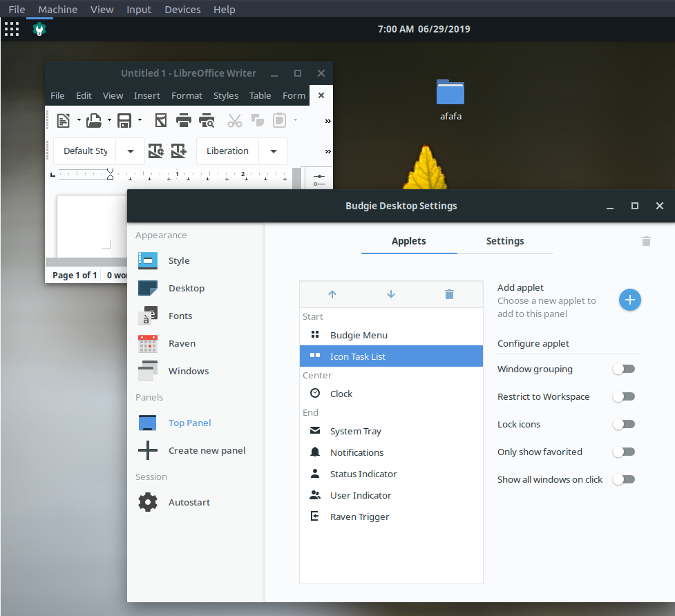The height and width of the screenshot is (616, 675).
Task: Open Autostart session settings
Action: point(187,502)
